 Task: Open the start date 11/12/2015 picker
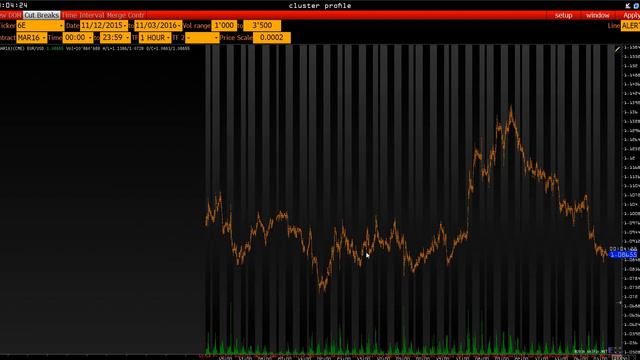(x=104, y=26)
